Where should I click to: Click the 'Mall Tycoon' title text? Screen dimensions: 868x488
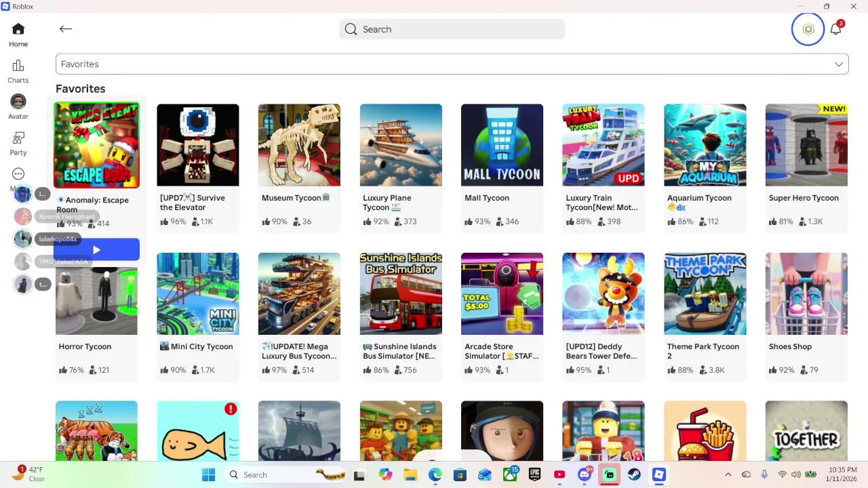(x=487, y=198)
